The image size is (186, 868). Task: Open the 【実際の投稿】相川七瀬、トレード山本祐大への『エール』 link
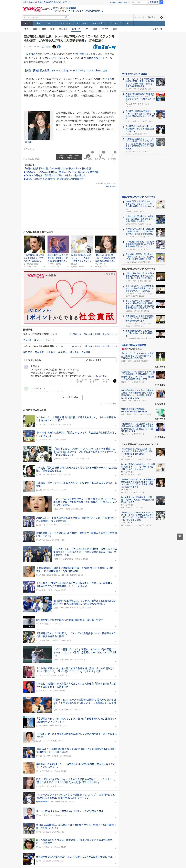click(x=65, y=70)
